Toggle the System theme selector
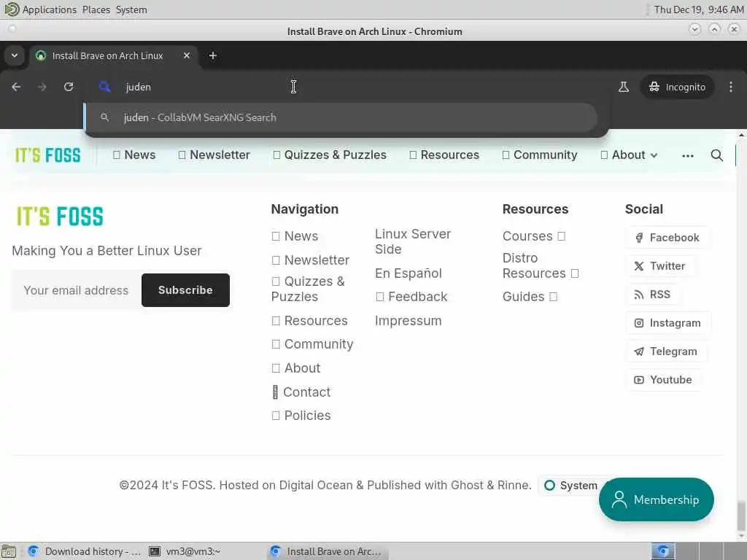 pyautogui.click(x=570, y=486)
